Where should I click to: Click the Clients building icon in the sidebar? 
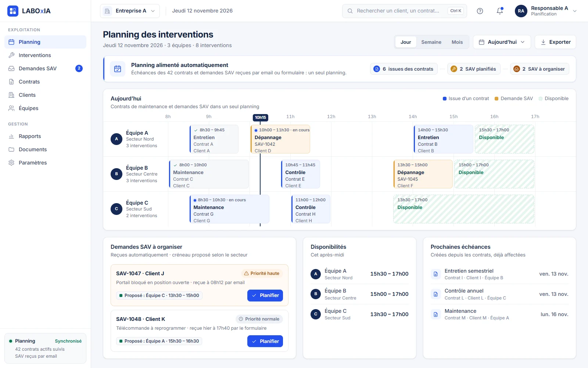click(11, 95)
